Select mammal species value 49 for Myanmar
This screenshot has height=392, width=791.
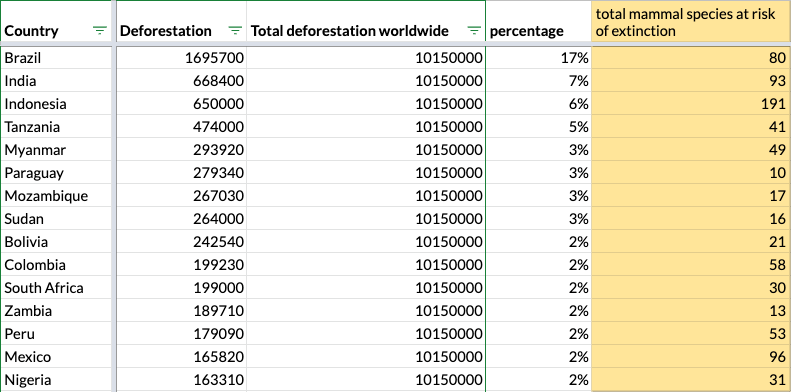tap(691, 149)
